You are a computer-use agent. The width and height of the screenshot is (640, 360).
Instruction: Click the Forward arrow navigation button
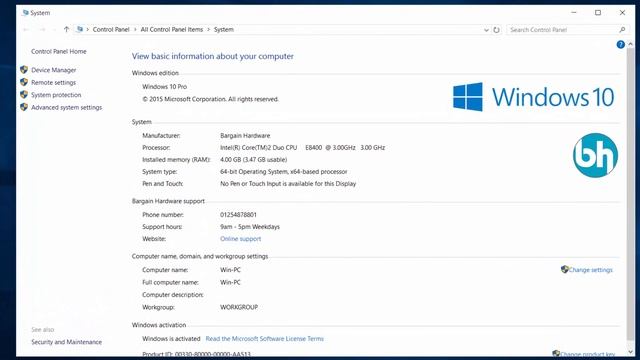[x=42, y=29]
